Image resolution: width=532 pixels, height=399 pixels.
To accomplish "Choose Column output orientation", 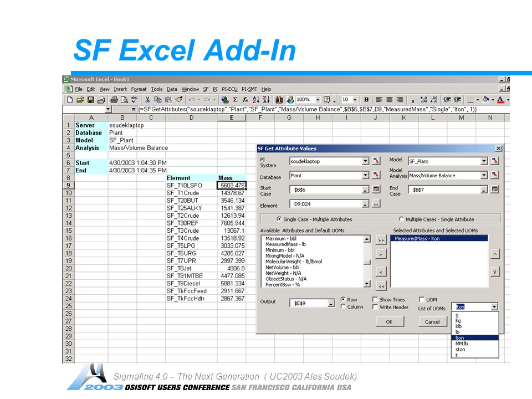I will (x=352, y=306).
